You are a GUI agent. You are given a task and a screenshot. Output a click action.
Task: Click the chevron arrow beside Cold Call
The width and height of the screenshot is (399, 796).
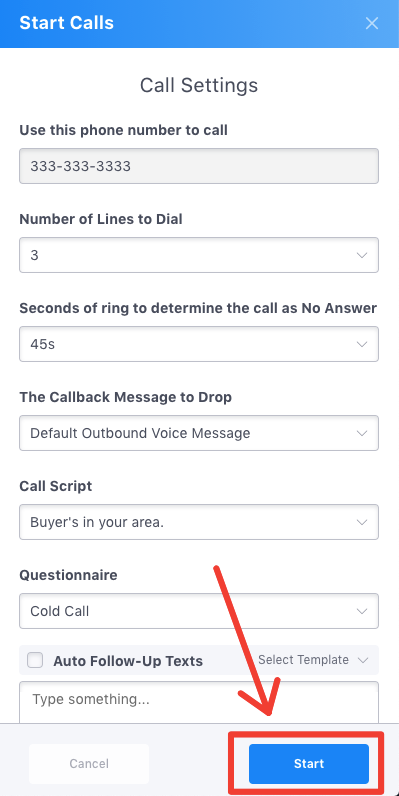pyautogui.click(x=362, y=611)
